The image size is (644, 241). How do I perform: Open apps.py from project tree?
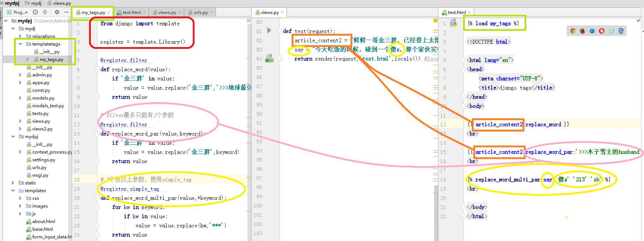38,82
